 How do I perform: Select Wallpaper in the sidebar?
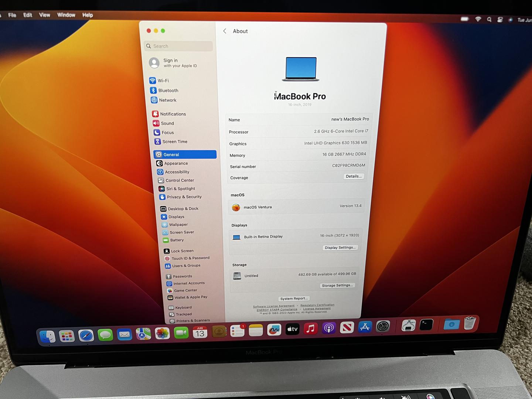(175, 225)
